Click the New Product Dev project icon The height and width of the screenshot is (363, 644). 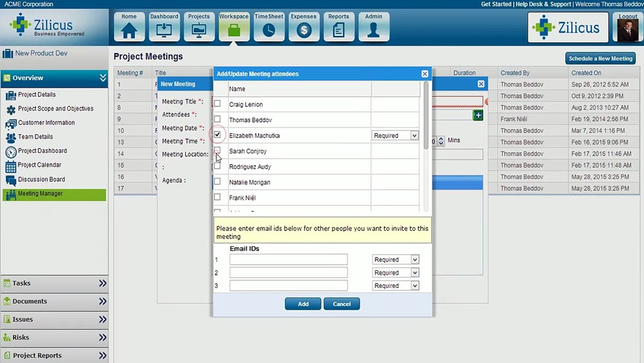pos(8,53)
